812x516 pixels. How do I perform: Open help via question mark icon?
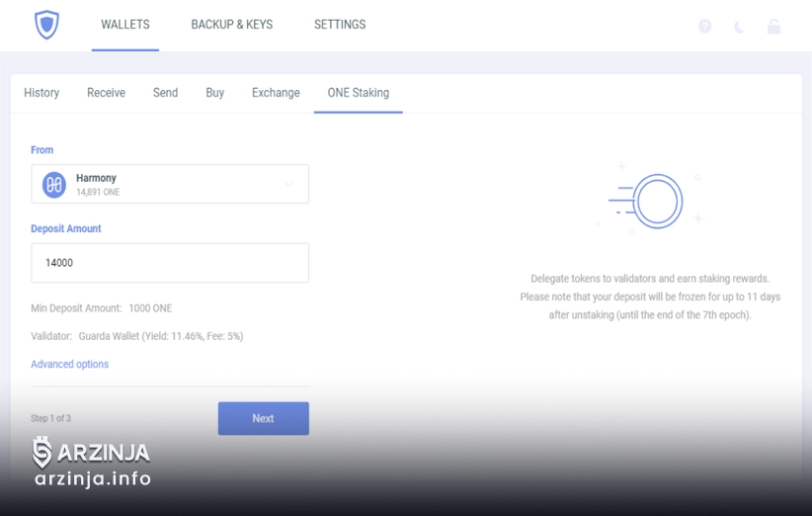[x=704, y=27]
